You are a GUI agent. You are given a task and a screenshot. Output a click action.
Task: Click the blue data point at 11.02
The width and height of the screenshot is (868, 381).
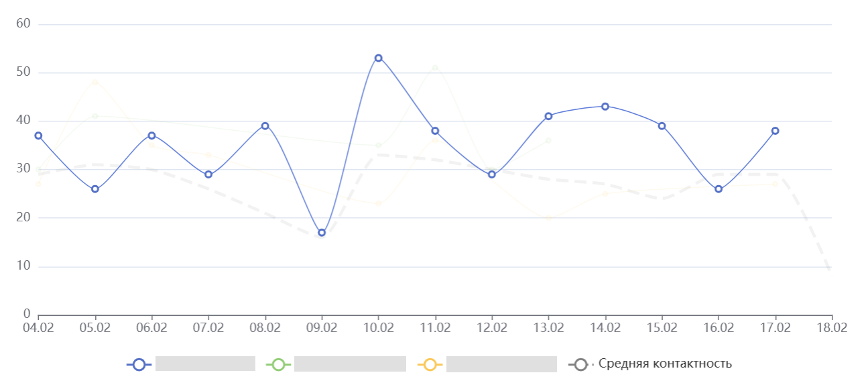click(x=435, y=131)
